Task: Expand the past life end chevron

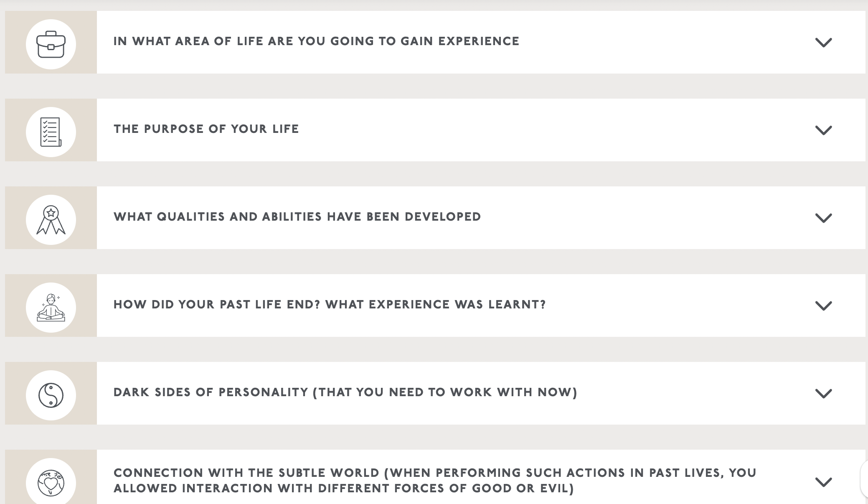Action: 823,306
